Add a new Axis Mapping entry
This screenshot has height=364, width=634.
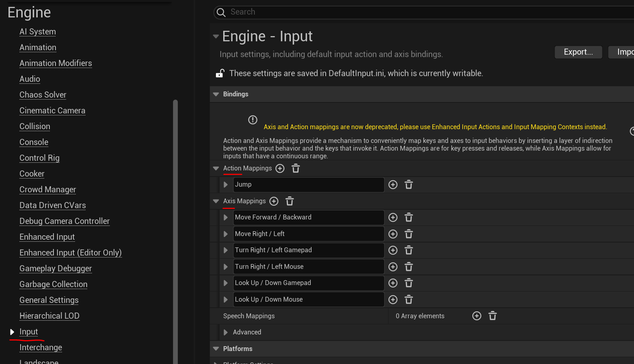(274, 201)
